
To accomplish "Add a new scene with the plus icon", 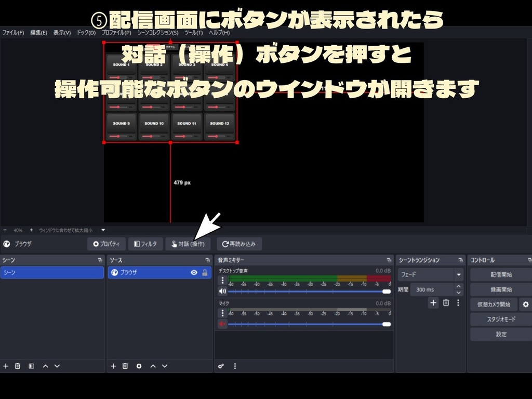I will coord(5,366).
